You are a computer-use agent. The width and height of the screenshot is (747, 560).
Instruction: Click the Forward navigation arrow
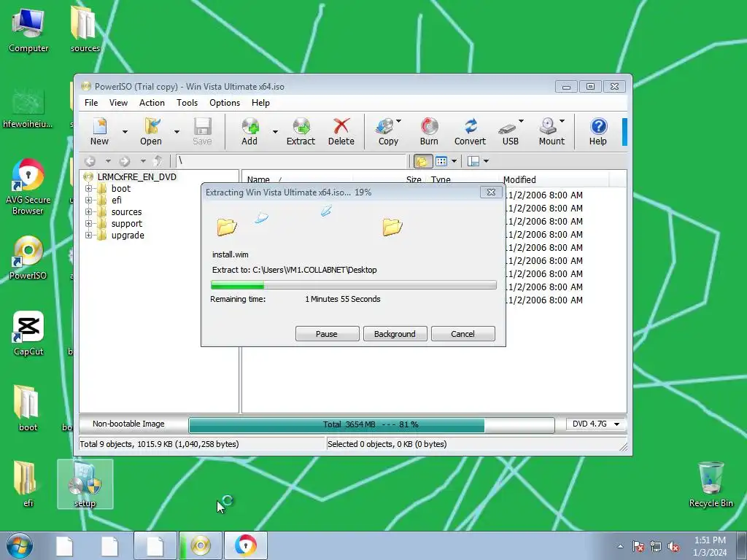125,161
